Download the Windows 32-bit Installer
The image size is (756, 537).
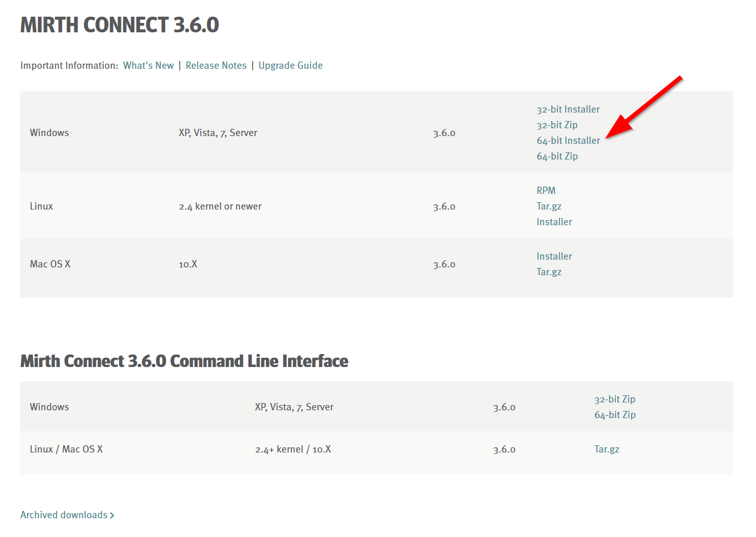point(568,109)
